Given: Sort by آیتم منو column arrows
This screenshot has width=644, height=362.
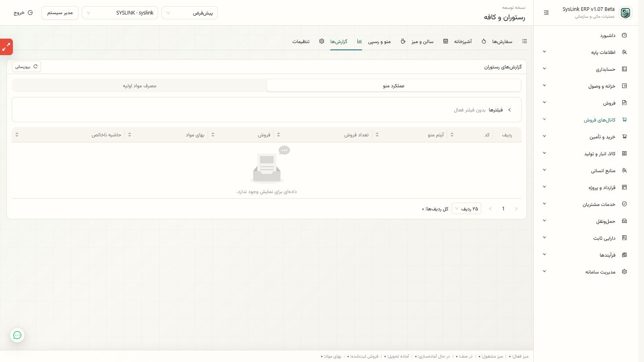Looking at the screenshot, I should coord(377,135).
